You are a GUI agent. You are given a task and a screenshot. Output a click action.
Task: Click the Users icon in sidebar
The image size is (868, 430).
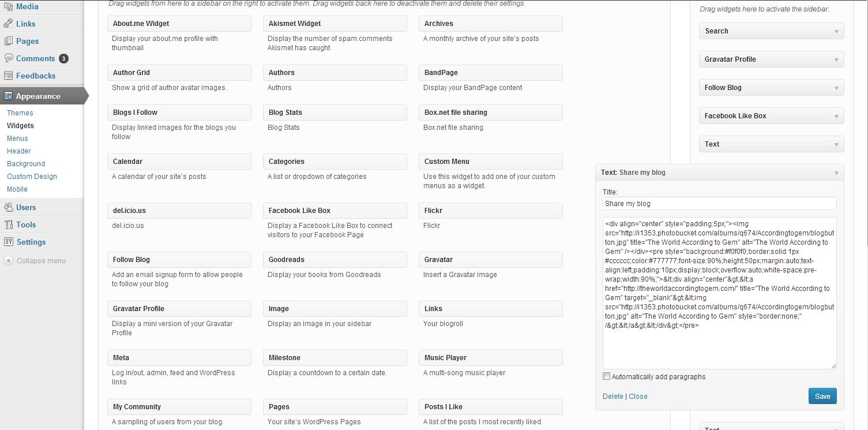click(x=9, y=207)
